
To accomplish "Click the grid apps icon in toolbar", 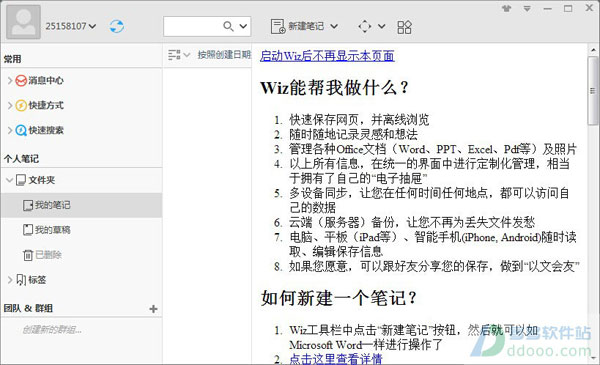I will click(404, 27).
